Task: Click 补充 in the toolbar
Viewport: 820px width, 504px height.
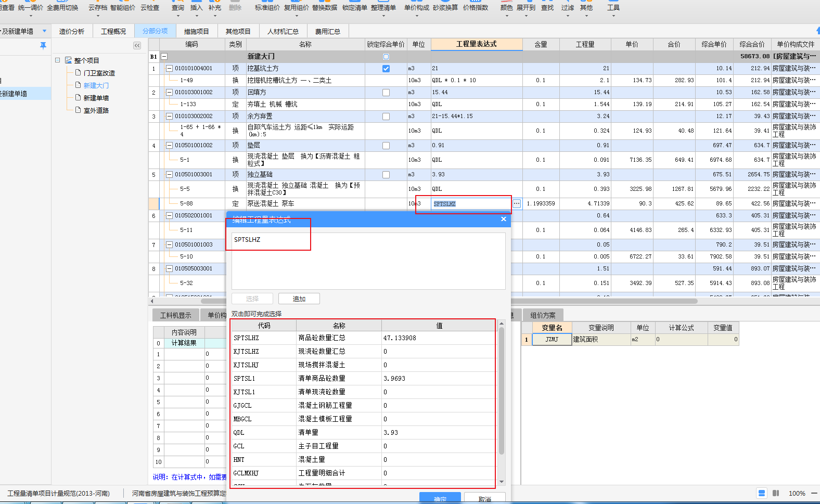Action: (x=215, y=8)
